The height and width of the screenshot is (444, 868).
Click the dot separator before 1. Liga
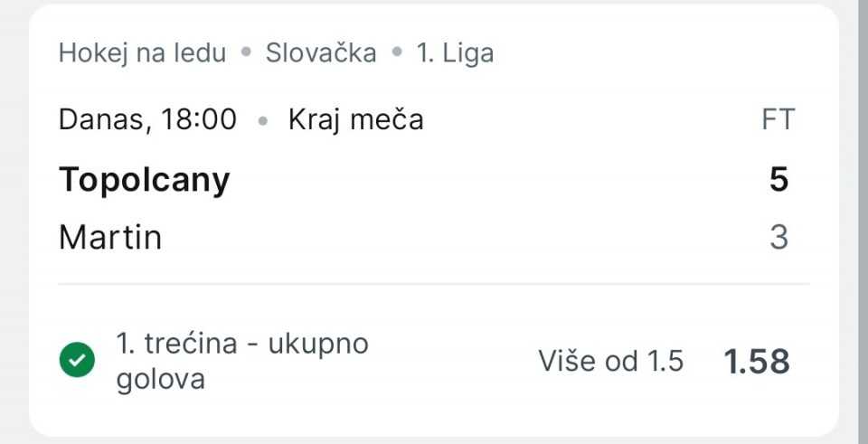[x=396, y=53]
